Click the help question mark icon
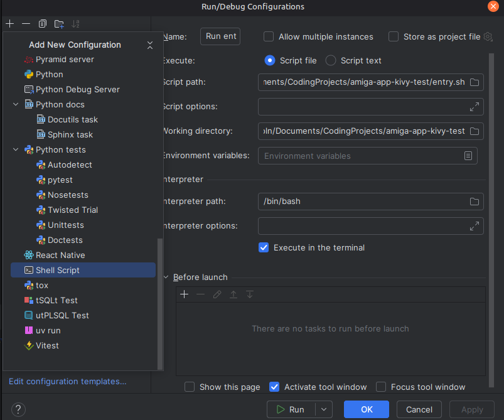 pyautogui.click(x=19, y=409)
